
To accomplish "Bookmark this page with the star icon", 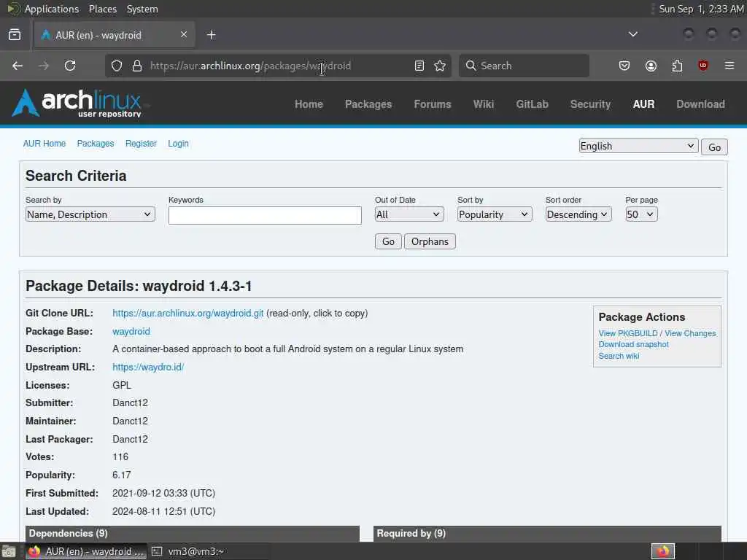I will [440, 66].
